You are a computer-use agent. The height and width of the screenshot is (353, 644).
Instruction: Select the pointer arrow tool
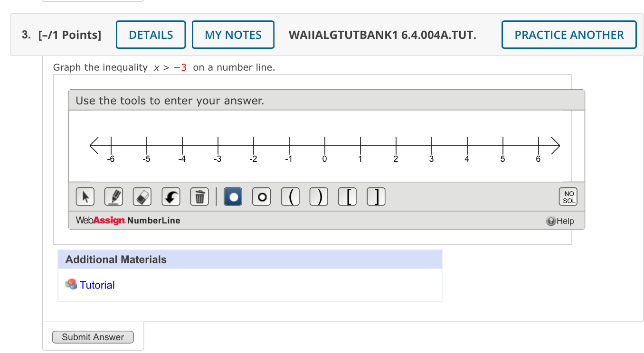(x=85, y=196)
